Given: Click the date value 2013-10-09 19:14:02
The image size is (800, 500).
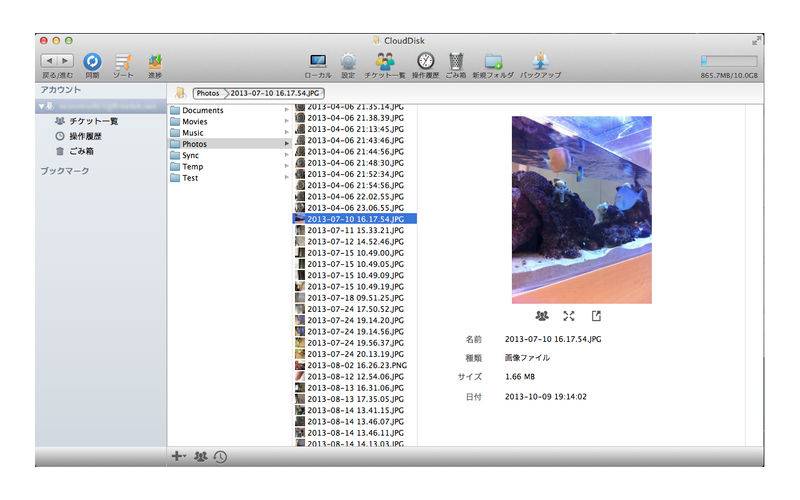Looking at the screenshot, I should [545, 396].
